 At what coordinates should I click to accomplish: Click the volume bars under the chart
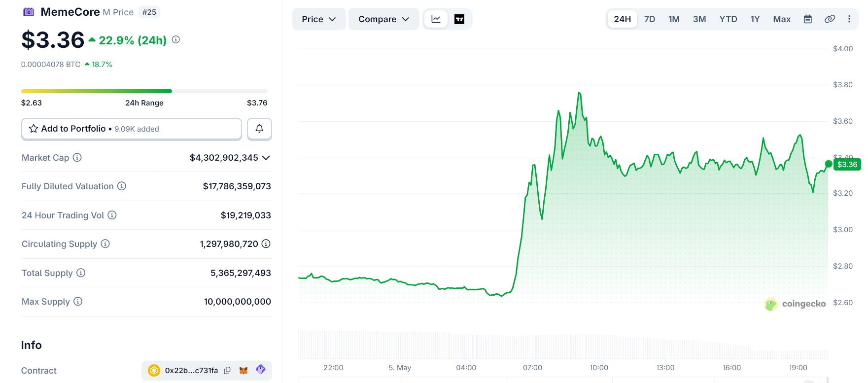[x=563, y=345]
